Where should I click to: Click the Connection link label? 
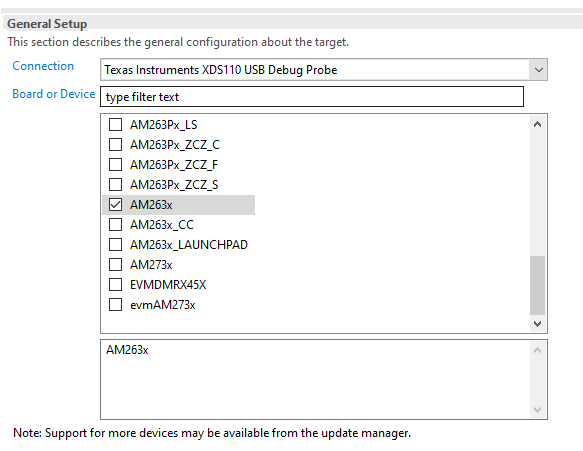point(43,66)
